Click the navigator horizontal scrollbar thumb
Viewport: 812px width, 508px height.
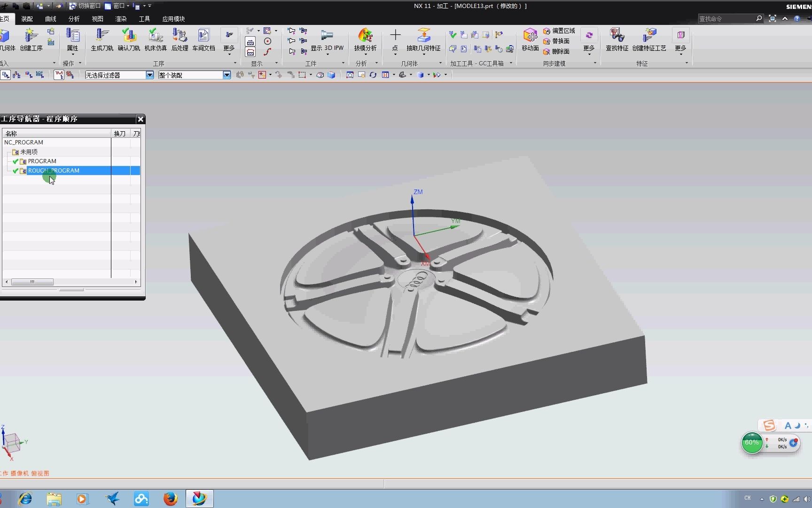pos(32,282)
